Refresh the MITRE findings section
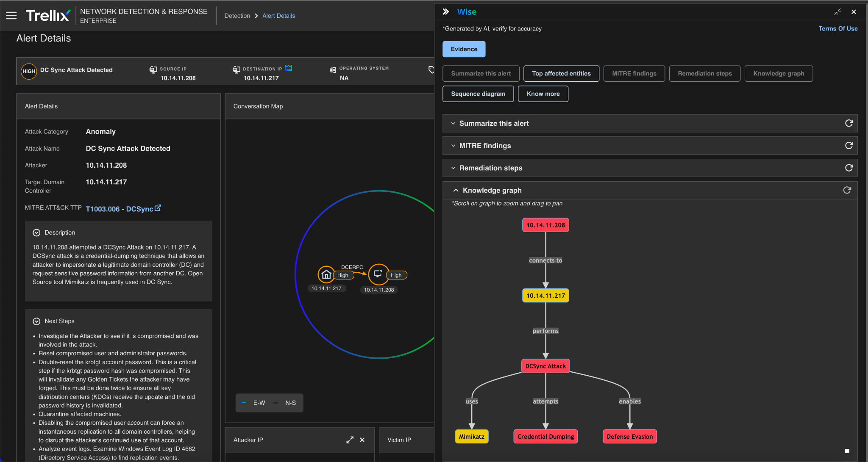 (849, 146)
